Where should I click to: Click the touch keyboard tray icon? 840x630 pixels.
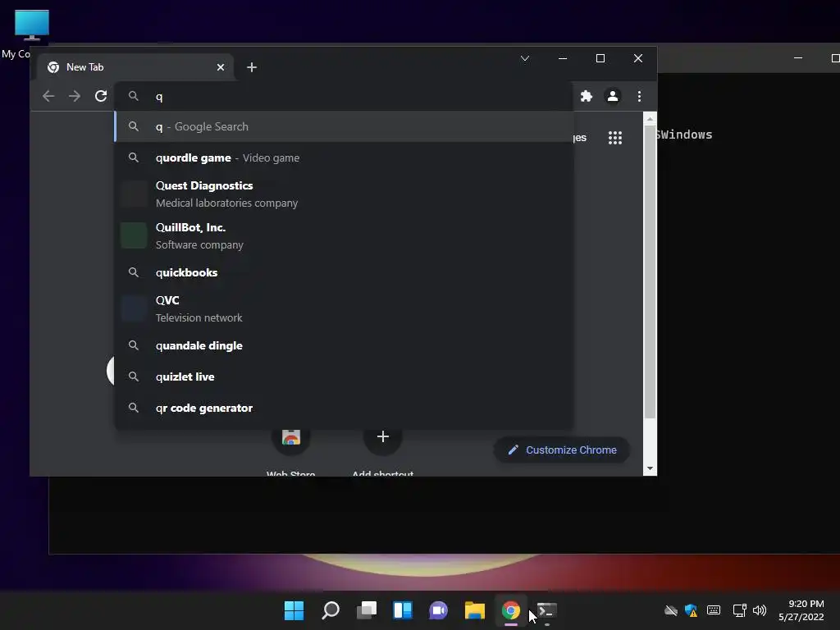pyautogui.click(x=714, y=610)
